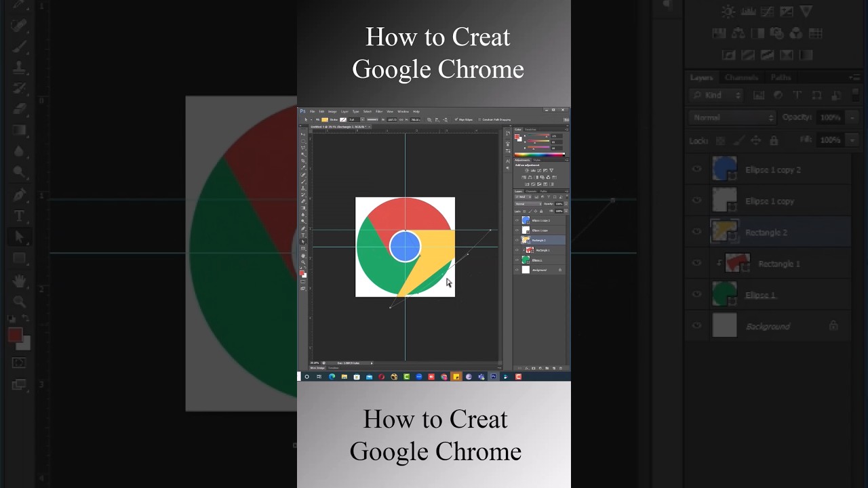Hide the Background layer in Photoshop window
The width and height of the screenshot is (868, 488).
coord(517,270)
